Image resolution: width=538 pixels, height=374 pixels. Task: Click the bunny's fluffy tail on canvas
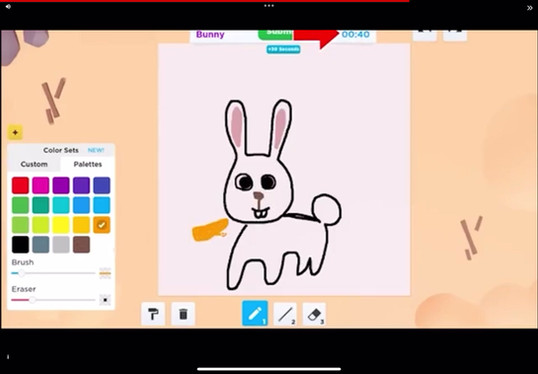click(x=326, y=210)
